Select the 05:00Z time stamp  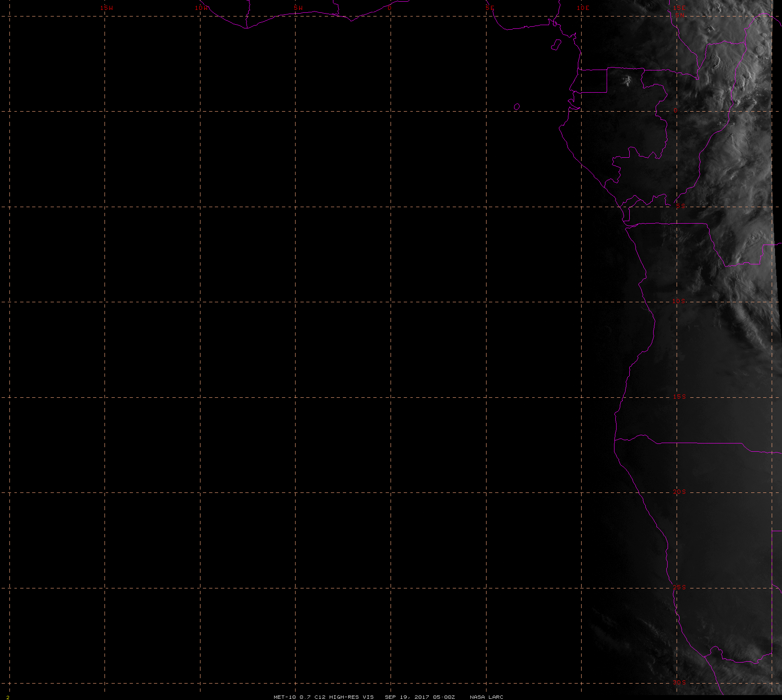pyautogui.click(x=444, y=697)
